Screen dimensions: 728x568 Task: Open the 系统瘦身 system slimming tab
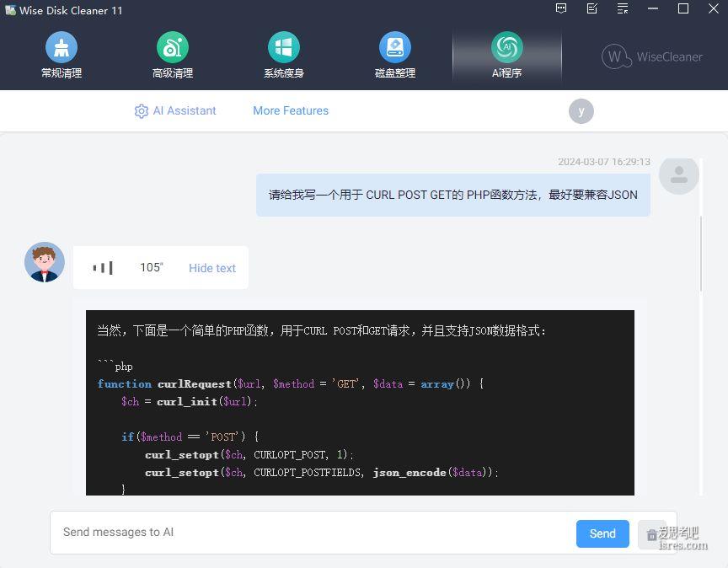[284, 56]
